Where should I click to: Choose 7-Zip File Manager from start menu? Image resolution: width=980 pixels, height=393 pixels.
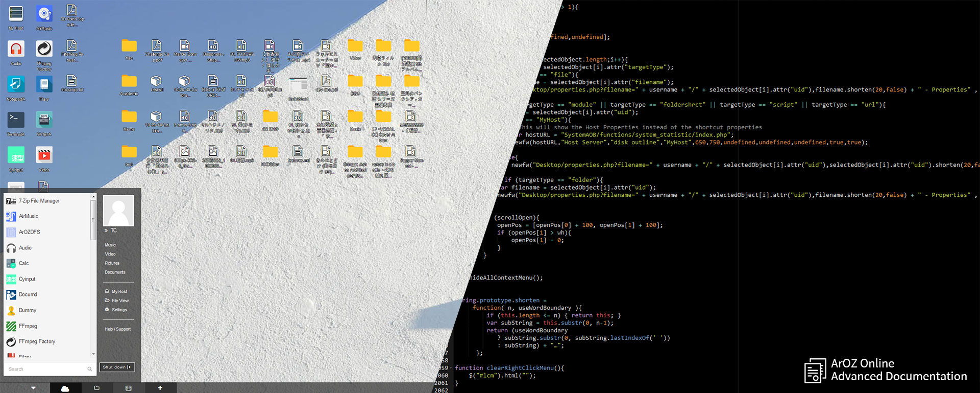tap(39, 201)
